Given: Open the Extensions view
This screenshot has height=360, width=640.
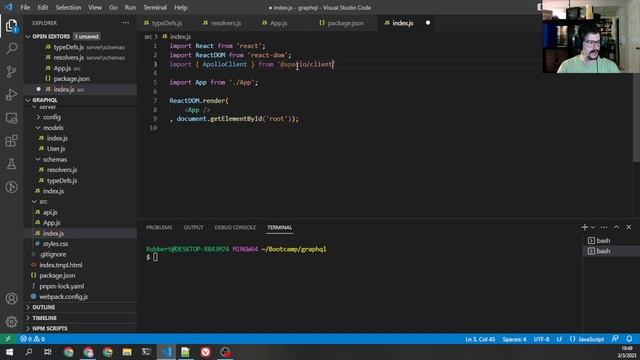Looking at the screenshot, I should (11, 141).
